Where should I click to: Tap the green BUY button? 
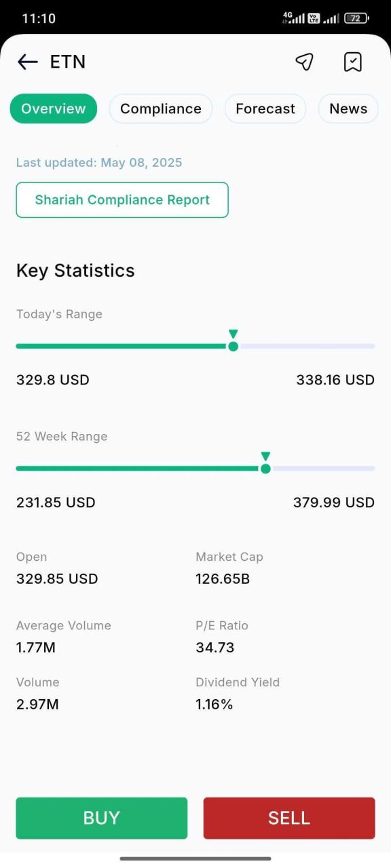(x=102, y=818)
